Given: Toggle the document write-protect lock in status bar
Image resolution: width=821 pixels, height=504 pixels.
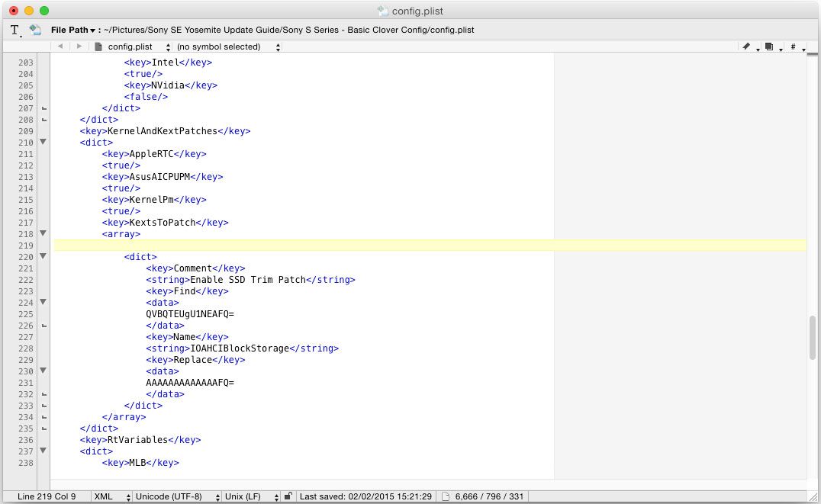Looking at the screenshot, I should (288, 496).
